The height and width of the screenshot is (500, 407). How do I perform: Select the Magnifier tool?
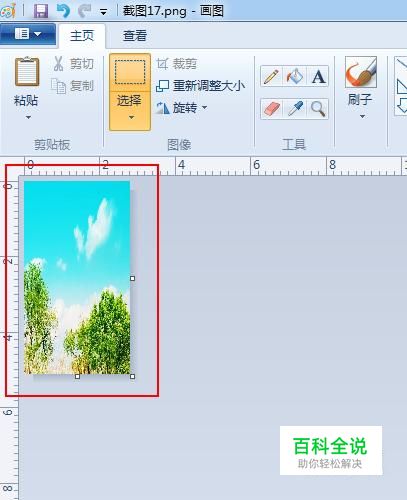[x=318, y=109]
